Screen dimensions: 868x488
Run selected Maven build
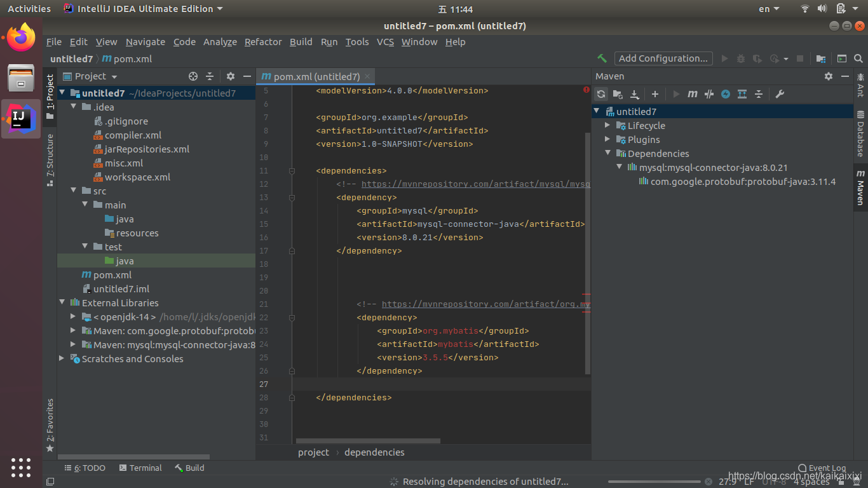click(676, 94)
